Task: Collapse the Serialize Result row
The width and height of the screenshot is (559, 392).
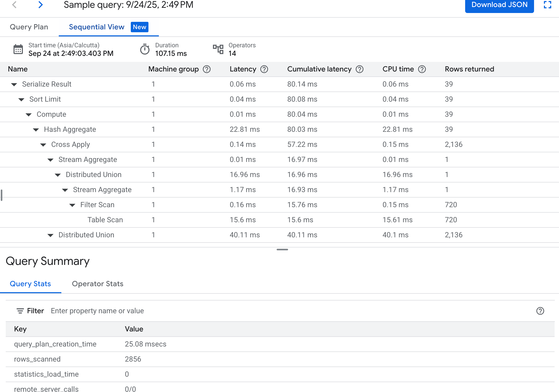Action: point(14,84)
